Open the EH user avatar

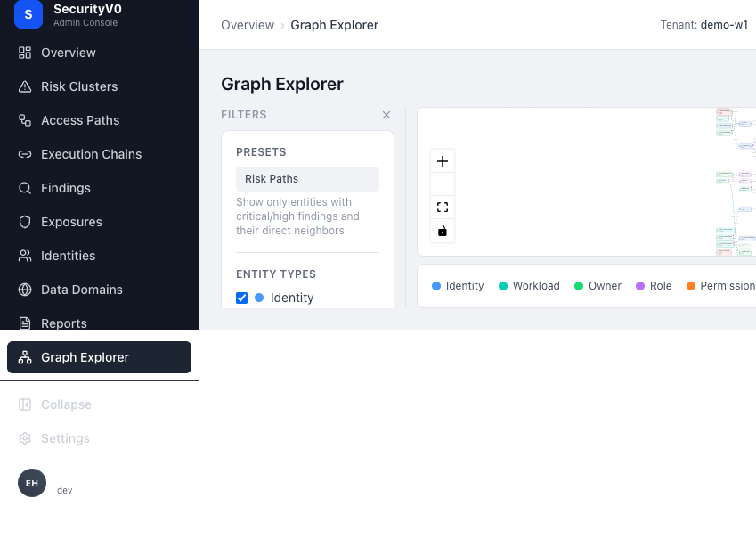pyautogui.click(x=32, y=483)
